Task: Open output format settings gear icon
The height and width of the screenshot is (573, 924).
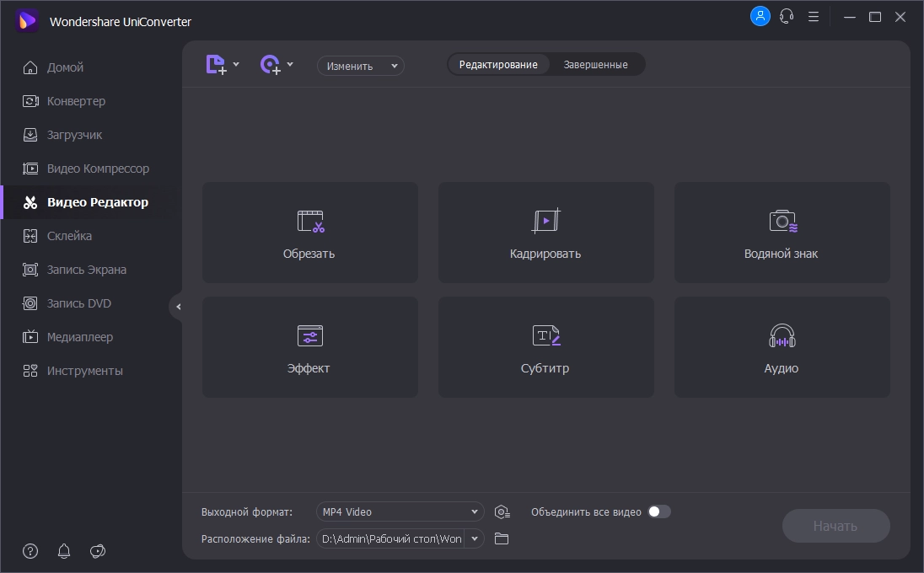Action: coord(502,512)
